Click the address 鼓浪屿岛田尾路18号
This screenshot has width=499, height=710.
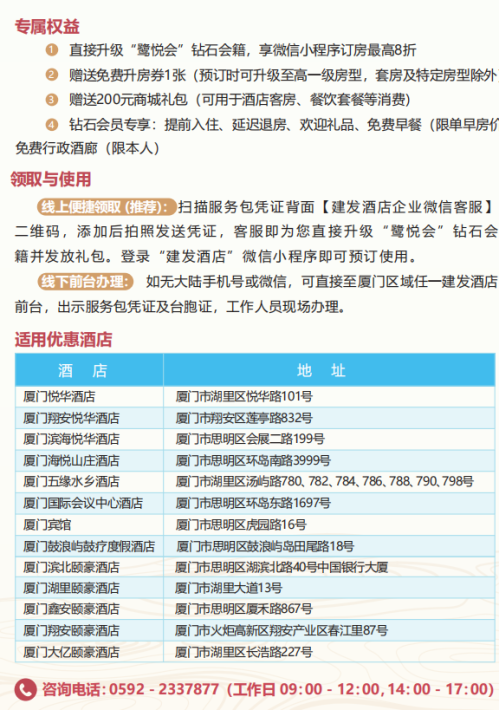click(301, 546)
